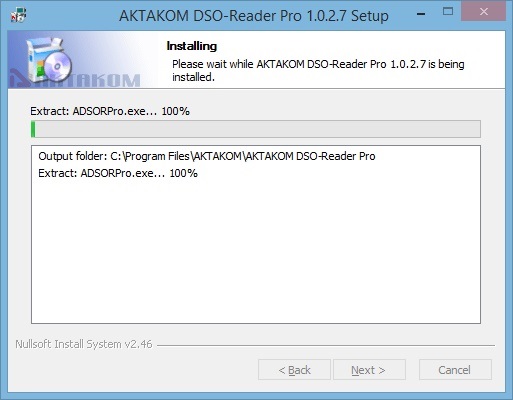Maximize the setup window
The width and height of the screenshot is (513, 400).
pos(448,12)
